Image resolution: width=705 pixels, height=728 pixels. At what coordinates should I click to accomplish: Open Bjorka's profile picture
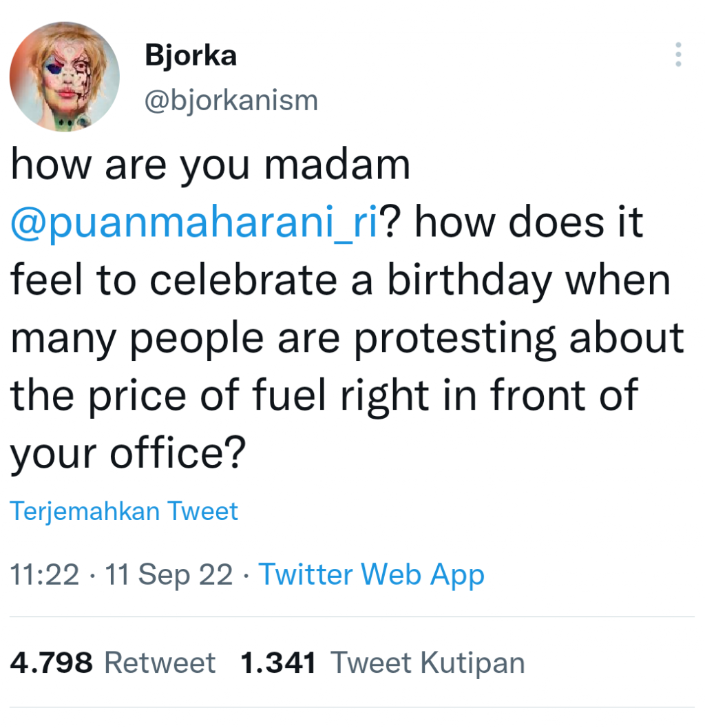65,76
